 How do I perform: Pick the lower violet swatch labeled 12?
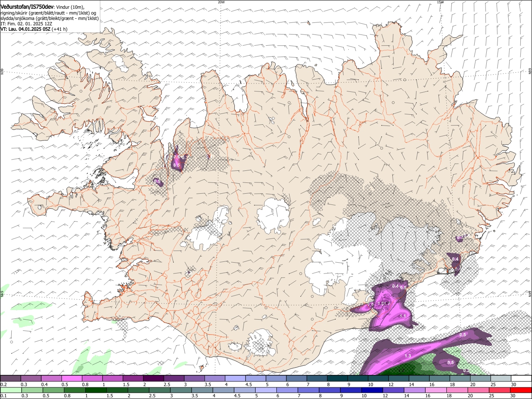pos(394,390)
